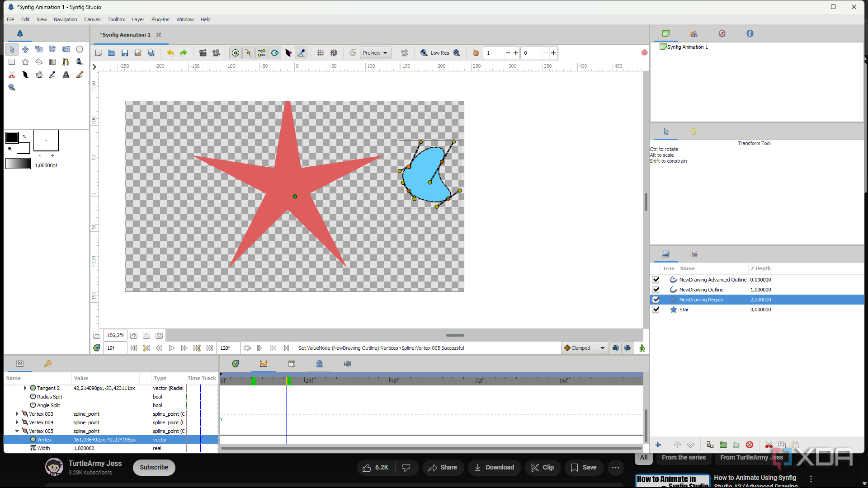This screenshot has width=868, height=488.
Task: Open the Navigator compass icon
Action: (x=722, y=33)
